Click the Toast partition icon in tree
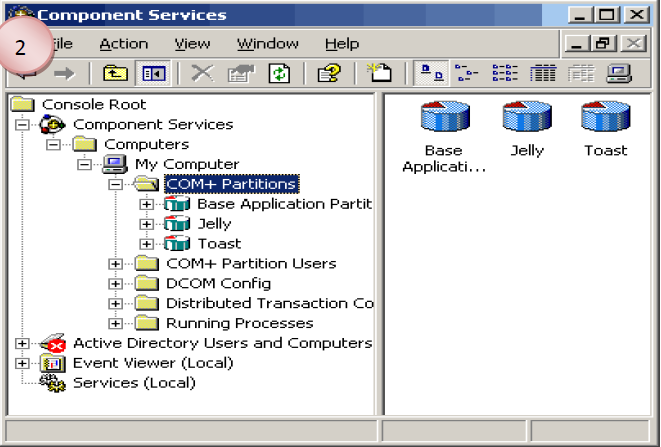The image size is (661, 447). point(177,243)
